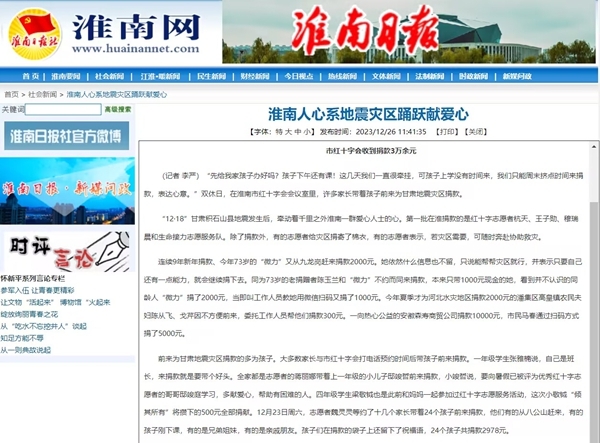Click the article scrollbar up arrow
The image size is (600, 443).
[594, 147]
